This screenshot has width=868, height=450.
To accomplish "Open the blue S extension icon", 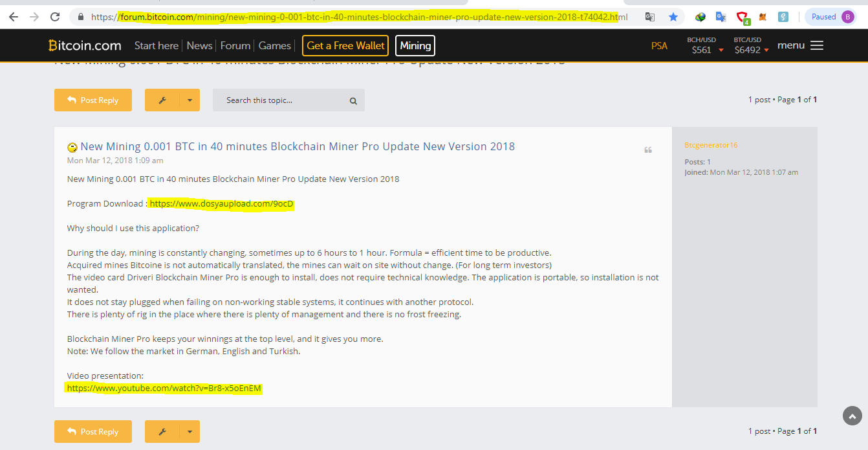I will click(x=783, y=17).
